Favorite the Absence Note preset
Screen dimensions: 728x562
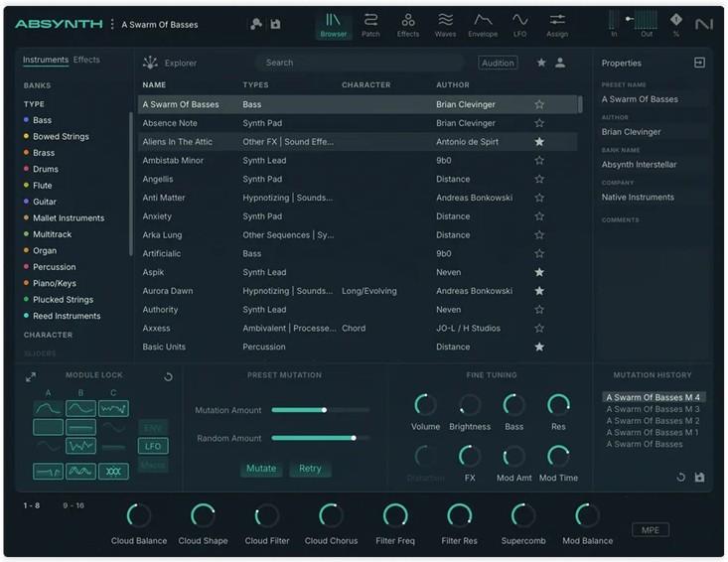(539, 123)
